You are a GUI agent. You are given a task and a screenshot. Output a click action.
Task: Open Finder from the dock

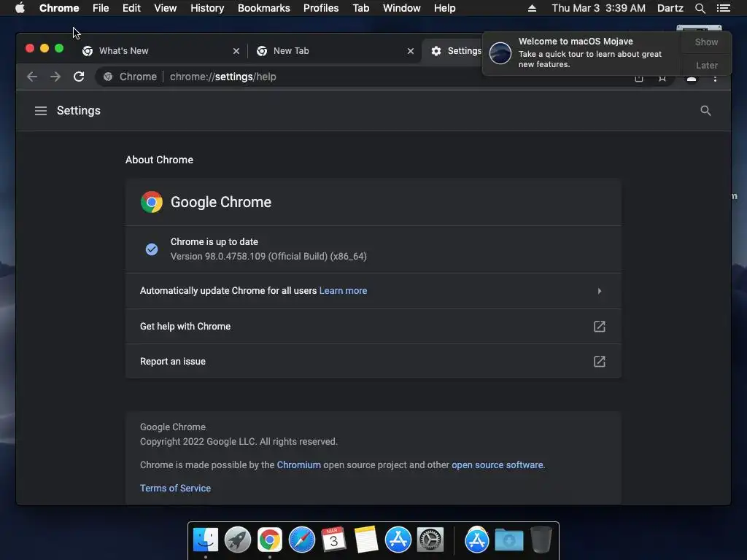point(206,540)
